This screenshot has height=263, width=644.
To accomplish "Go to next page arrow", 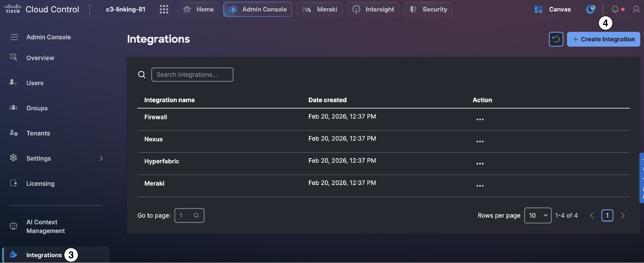I will tap(622, 215).
